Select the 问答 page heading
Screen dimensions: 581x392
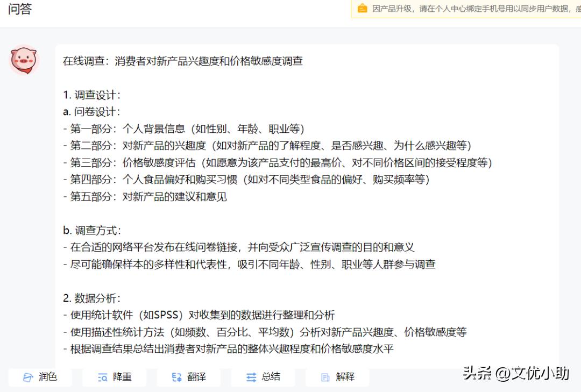coord(20,9)
